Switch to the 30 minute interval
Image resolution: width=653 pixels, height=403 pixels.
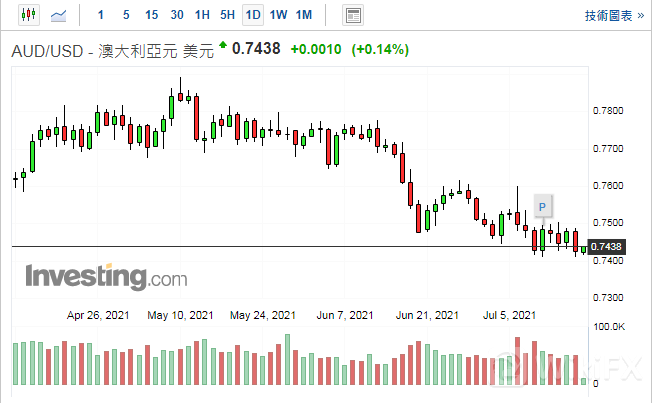pyautogui.click(x=177, y=15)
